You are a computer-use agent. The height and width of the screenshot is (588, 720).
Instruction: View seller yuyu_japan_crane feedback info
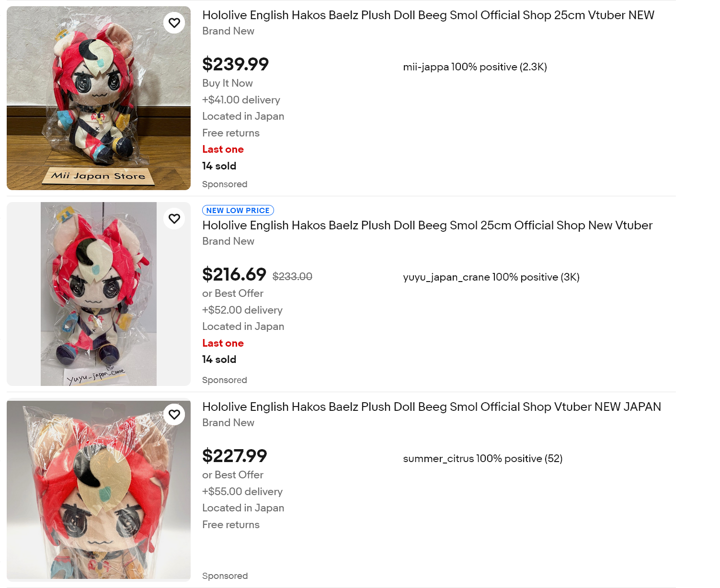coord(491,277)
